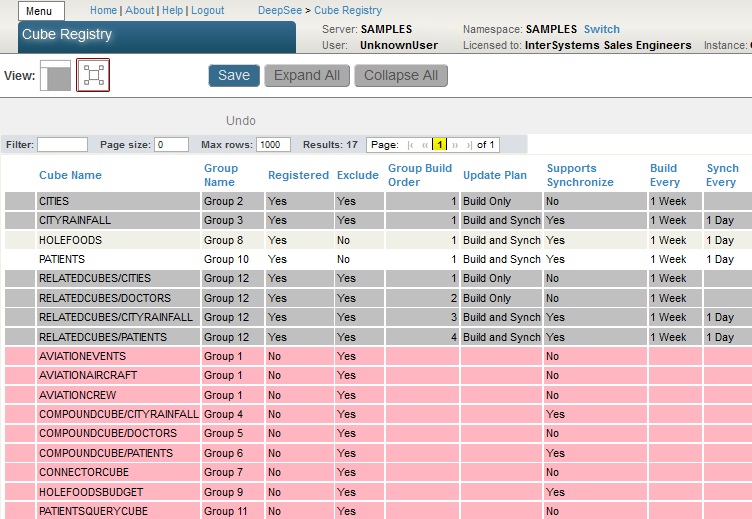
Task: Open the Home link
Action: 103,10
